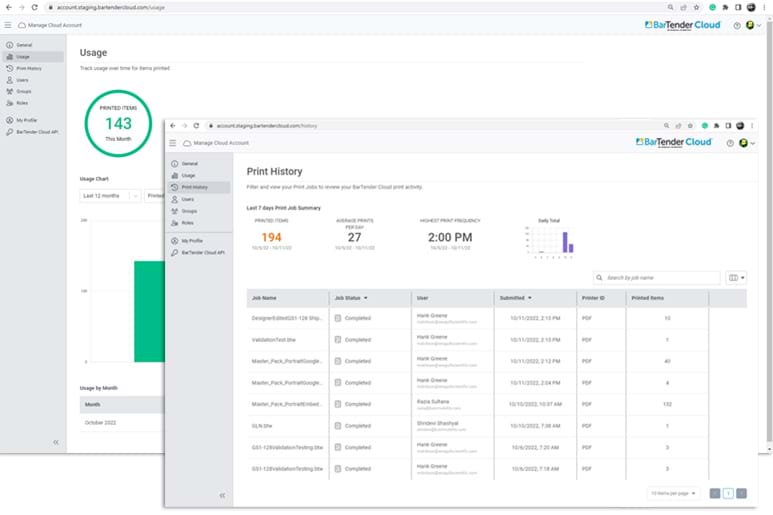
Task: Open Print History in the front sidebar
Action: coord(195,187)
